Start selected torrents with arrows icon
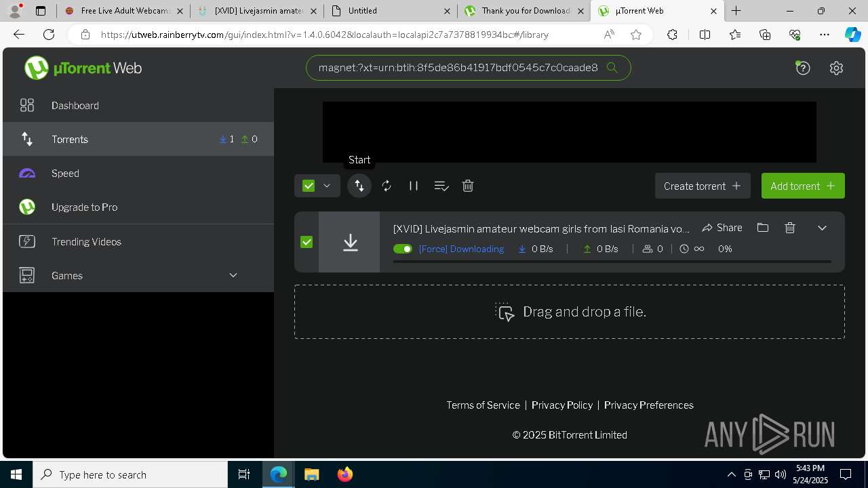Image resolution: width=868 pixels, height=488 pixels. pyautogui.click(x=359, y=186)
